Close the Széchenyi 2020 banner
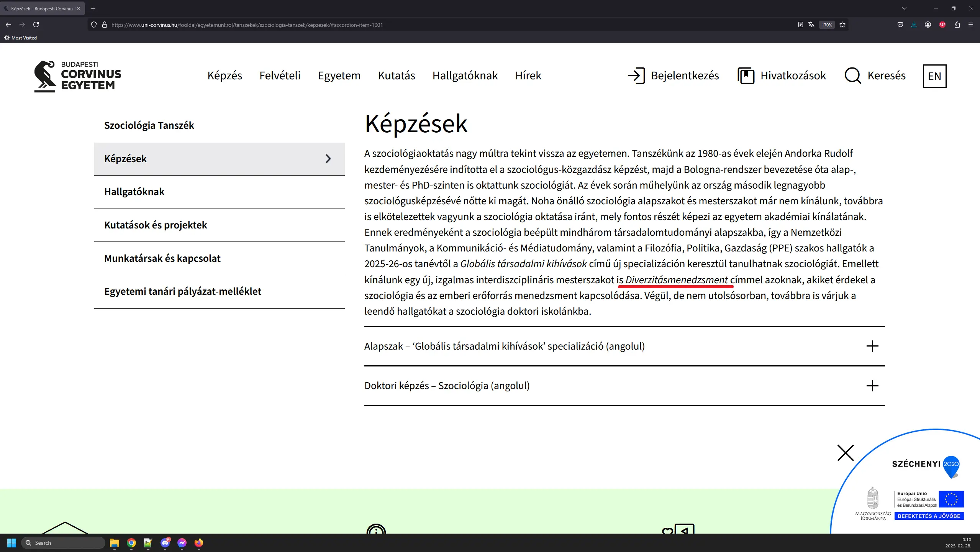This screenshot has width=980, height=552. pyautogui.click(x=846, y=453)
